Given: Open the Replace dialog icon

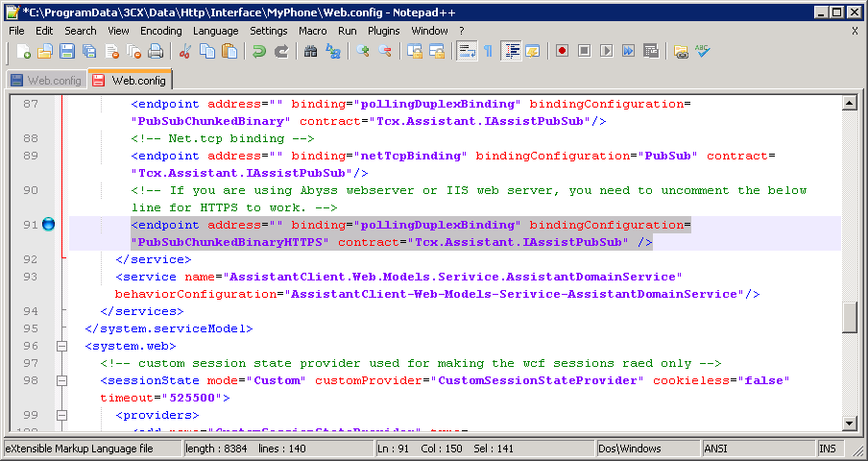Looking at the screenshot, I should pos(332,52).
